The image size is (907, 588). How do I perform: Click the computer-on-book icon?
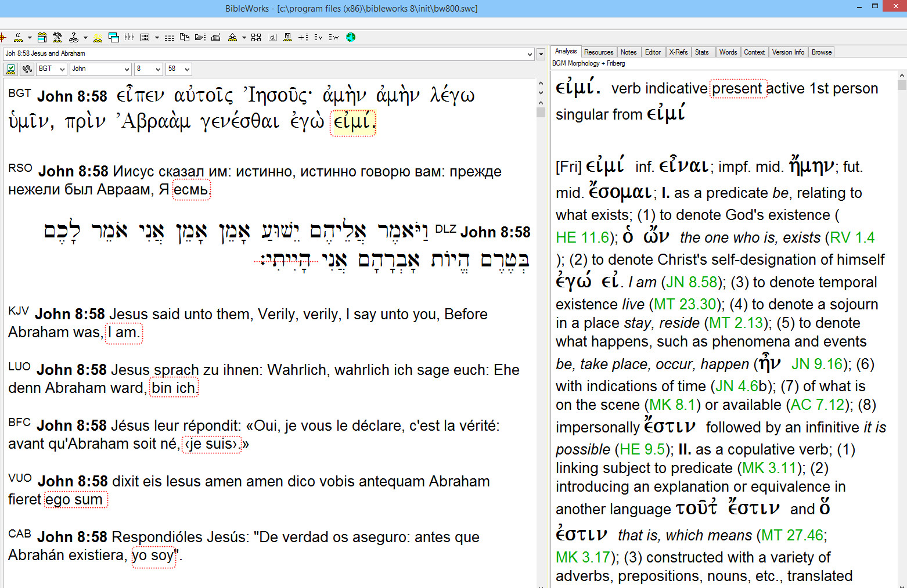point(287,38)
